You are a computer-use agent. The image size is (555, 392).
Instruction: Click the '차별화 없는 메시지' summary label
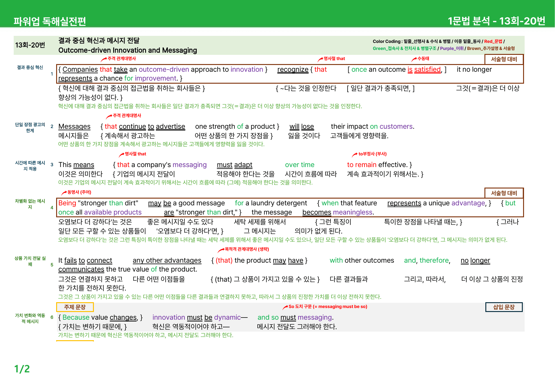coord(30,204)
